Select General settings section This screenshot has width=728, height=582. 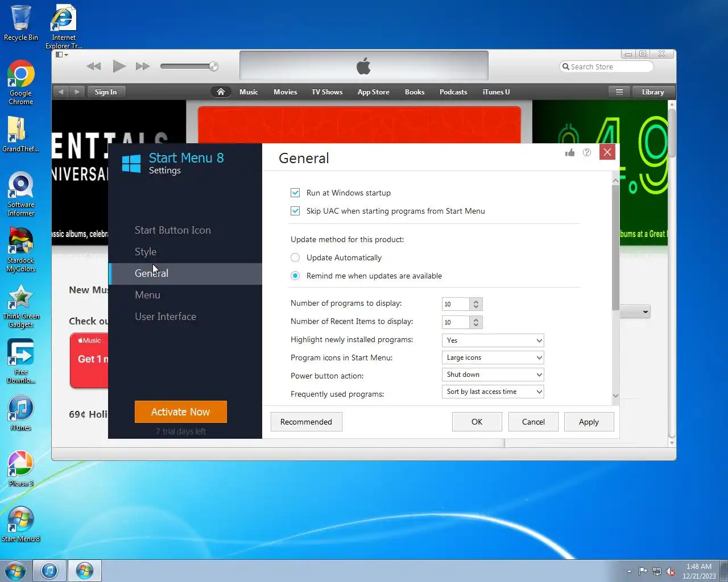tap(185, 273)
